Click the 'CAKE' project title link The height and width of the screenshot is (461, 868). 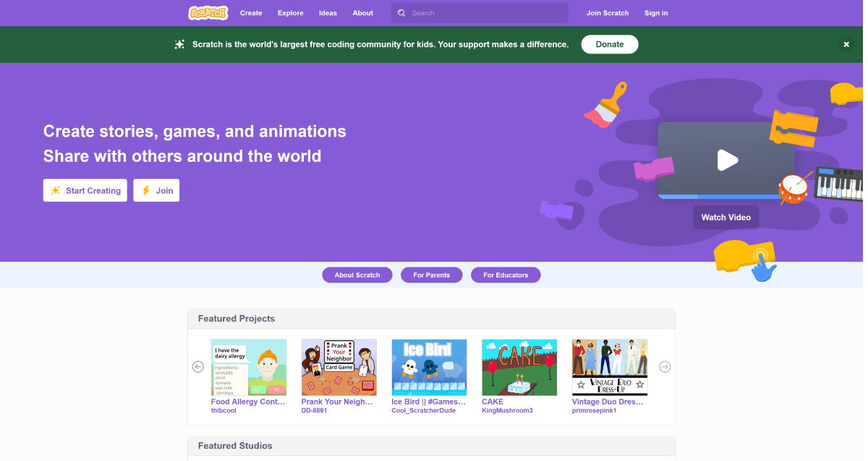[x=493, y=402]
